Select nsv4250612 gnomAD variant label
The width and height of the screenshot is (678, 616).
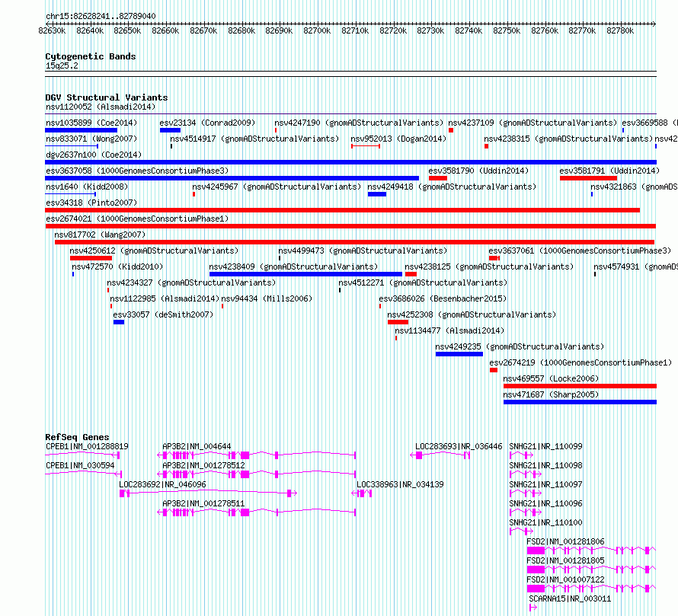154,251
